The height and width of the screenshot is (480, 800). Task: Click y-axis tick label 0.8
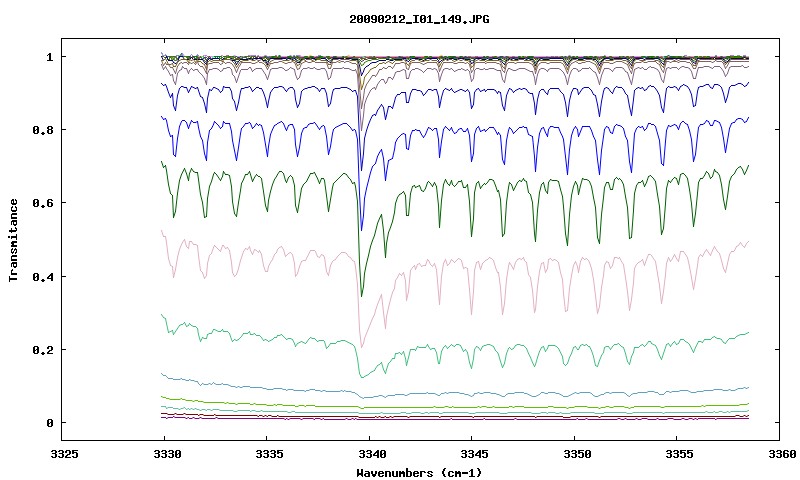pyautogui.click(x=43, y=130)
